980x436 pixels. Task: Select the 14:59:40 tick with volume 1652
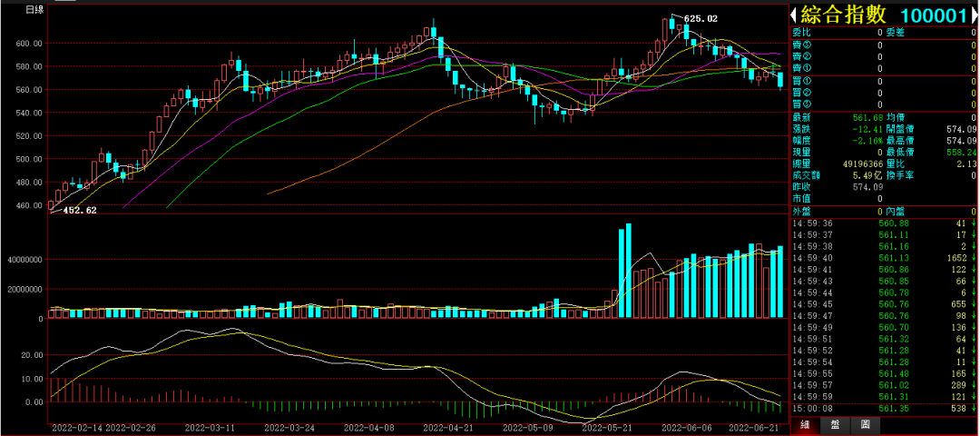click(x=884, y=258)
